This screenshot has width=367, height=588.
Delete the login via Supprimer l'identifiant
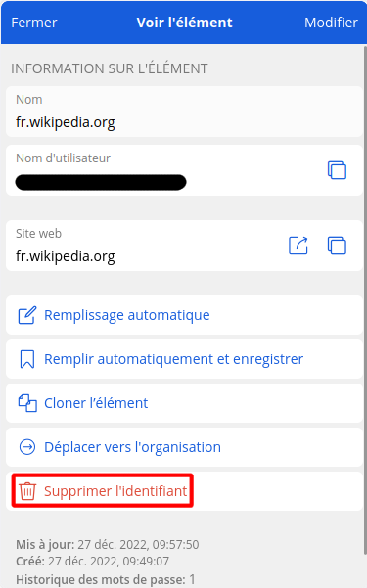[x=115, y=491]
